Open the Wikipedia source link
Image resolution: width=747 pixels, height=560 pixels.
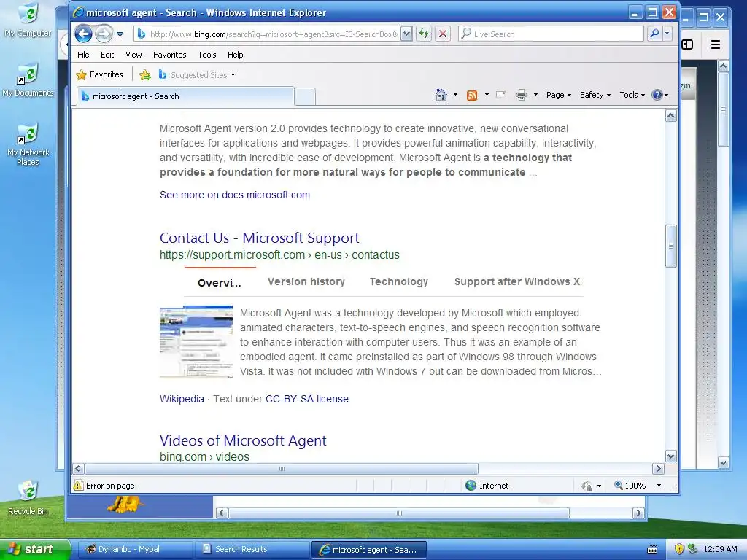(182, 399)
